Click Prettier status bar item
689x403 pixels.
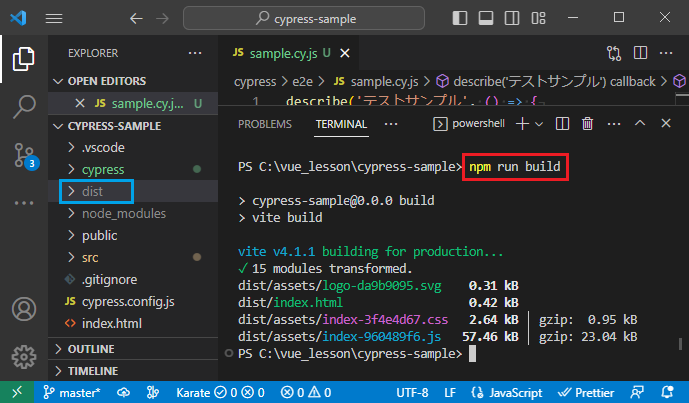(x=586, y=392)
